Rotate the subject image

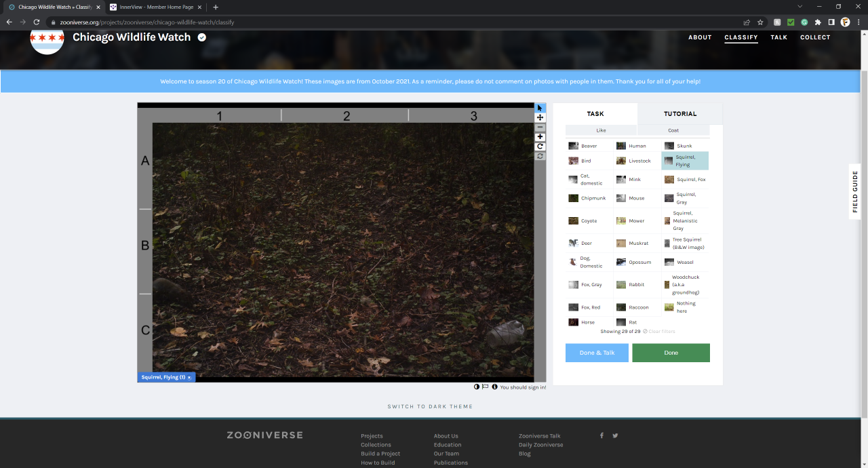pos(540,147)
